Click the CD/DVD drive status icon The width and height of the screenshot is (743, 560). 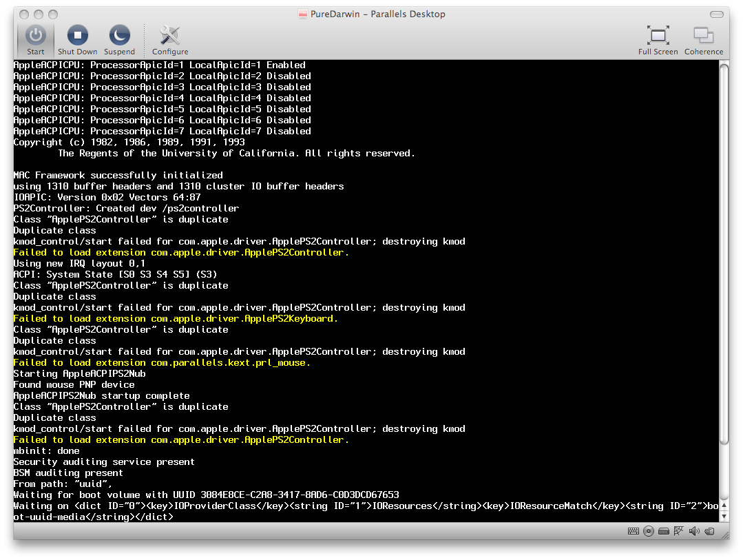648,531
